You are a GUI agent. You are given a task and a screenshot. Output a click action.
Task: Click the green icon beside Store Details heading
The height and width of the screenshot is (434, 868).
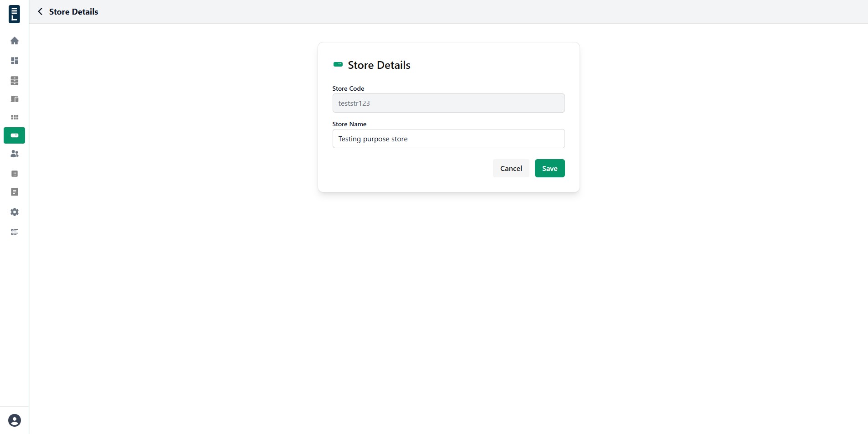coord(338,64)
